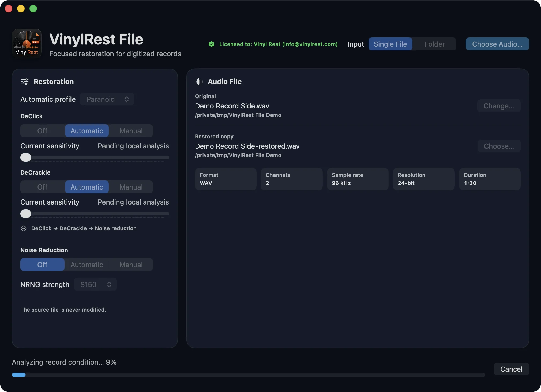This screenshot has width=541, height=392.
Task: Set DeCrackle mode to Manual
Action: tap(131, 187)
